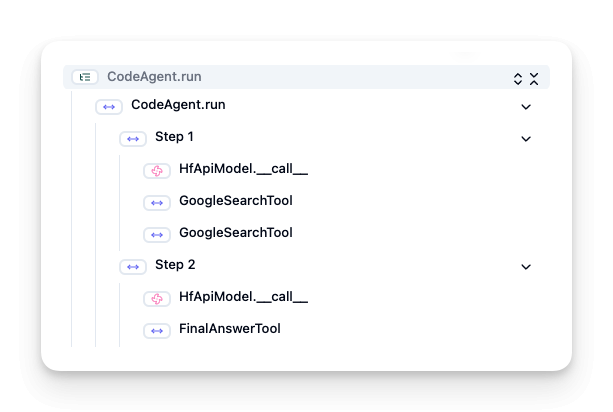613x412 pixels.
Task: Click tool icon beside second GoogleSearchTool
Action: click(x=157, y=235)
